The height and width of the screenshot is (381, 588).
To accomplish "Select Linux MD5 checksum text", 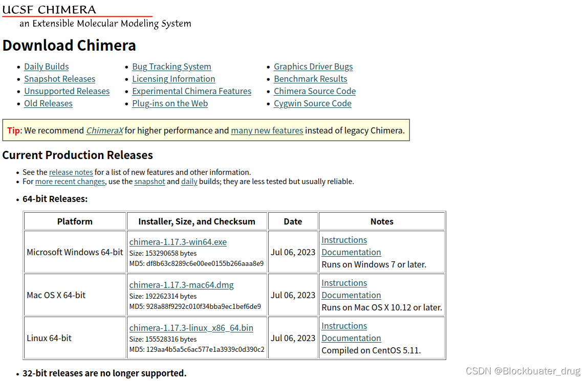I will (197, 350).
